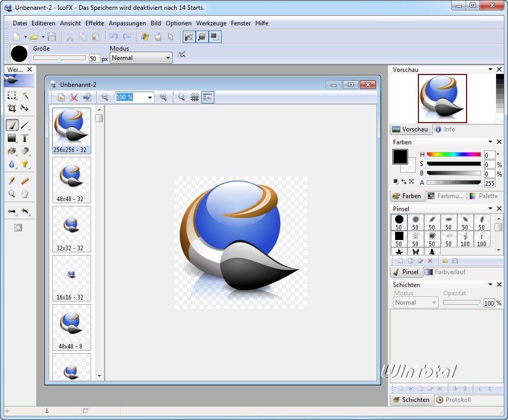The image size is (508, 420).
Task: Click the Apple Macintosh icon button
Action: click(158, 37)
